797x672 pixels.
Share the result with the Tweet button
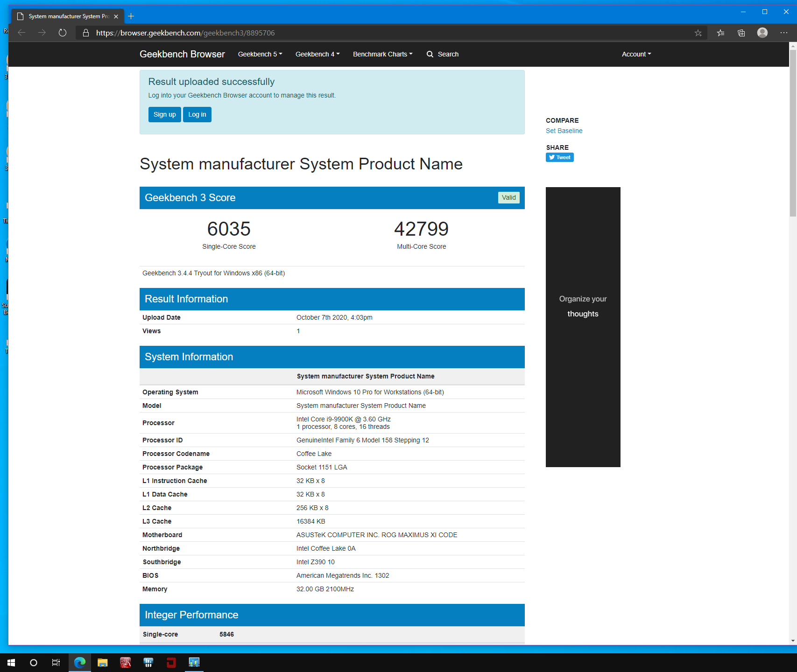(x=560, y=157)
